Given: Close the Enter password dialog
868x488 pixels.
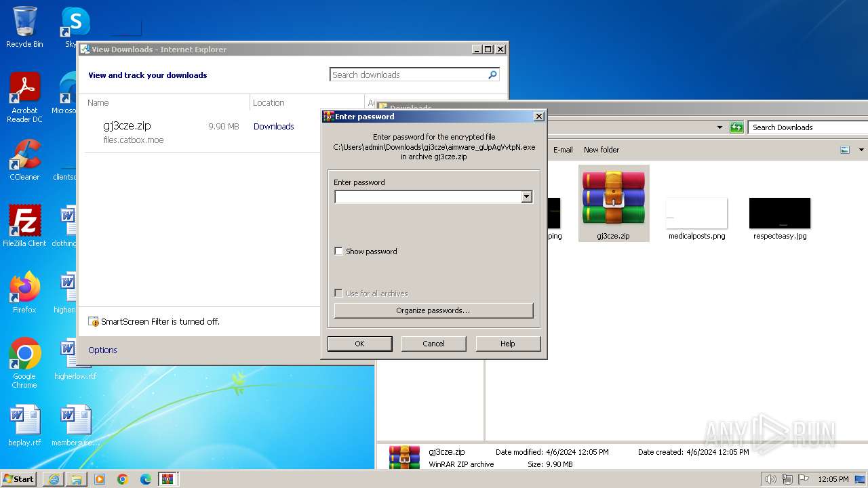Looking at the screenshot, I should [539, 117].
